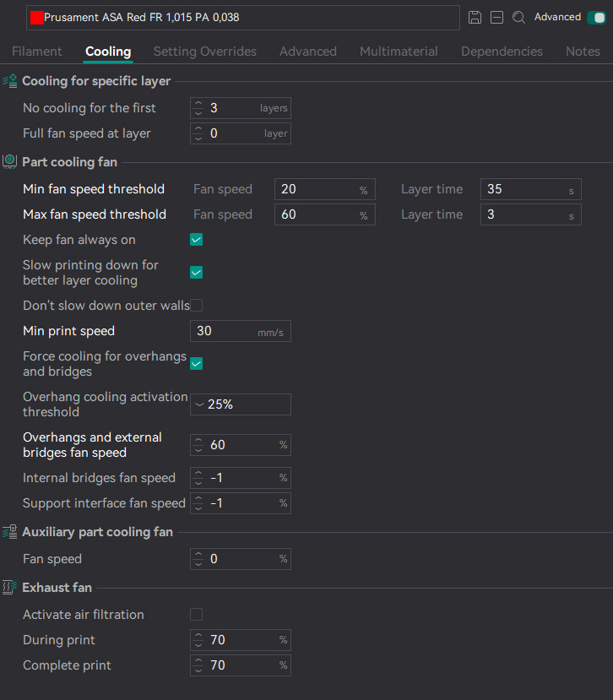The width and height of the screenshot is (613, 700).
Task: Click the Cooling for specific layer section icon
Action: pos(10,82)
